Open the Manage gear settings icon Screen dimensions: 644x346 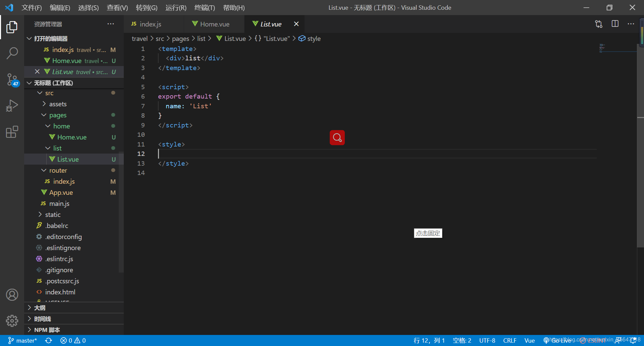[12, 321]
